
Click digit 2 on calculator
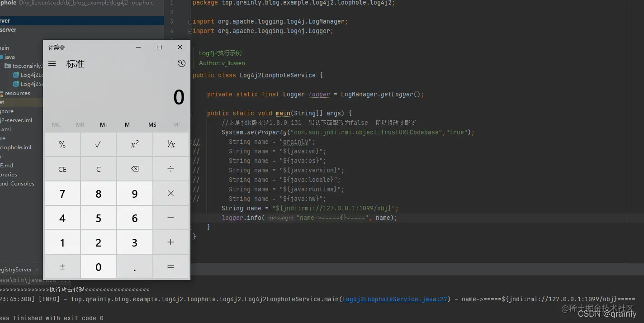[99, 242]
